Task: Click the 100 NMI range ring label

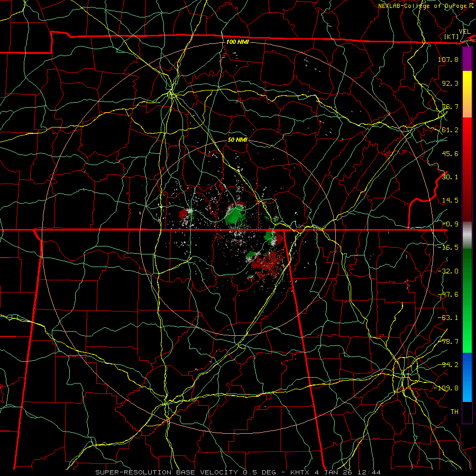Action: (237, 42)
